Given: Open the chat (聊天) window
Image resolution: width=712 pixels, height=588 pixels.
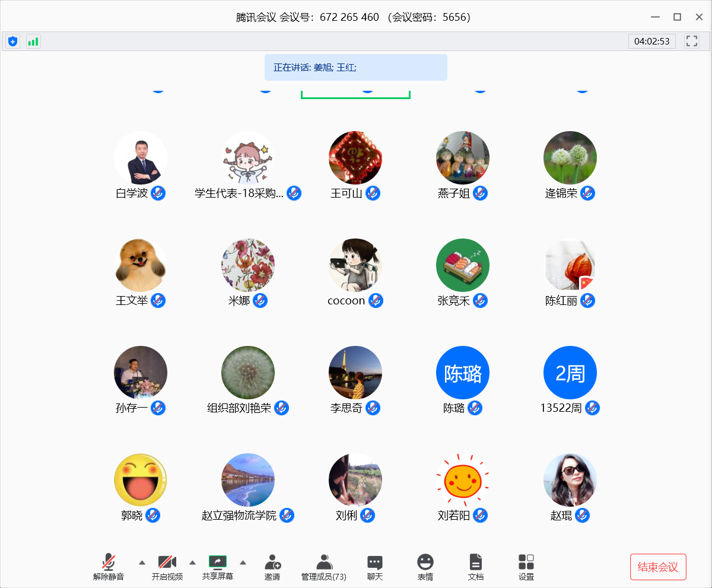Looking at the screenshot, I should coord(374,566).
